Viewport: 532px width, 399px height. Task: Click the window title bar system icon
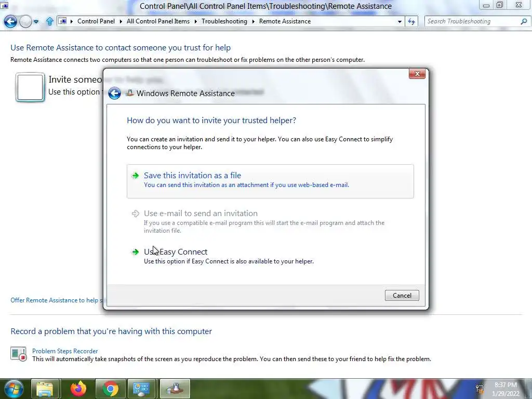pos(4,5)
